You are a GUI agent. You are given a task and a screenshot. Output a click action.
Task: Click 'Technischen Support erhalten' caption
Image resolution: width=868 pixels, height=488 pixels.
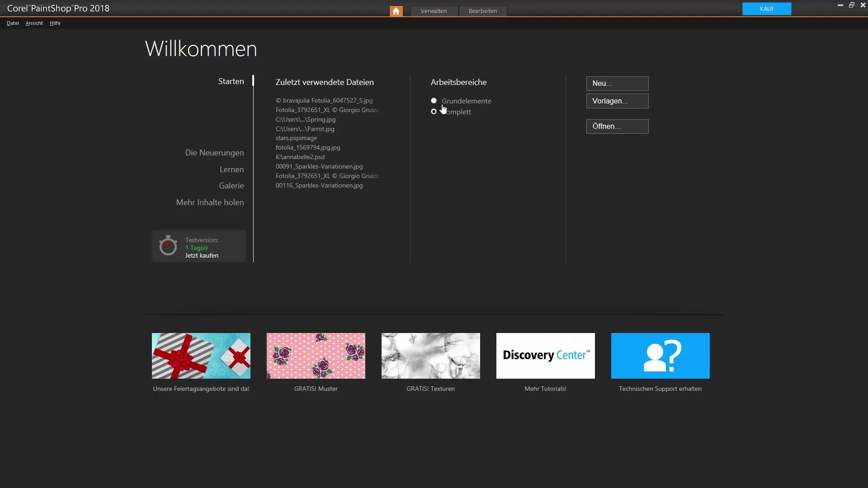coord(660,389)
